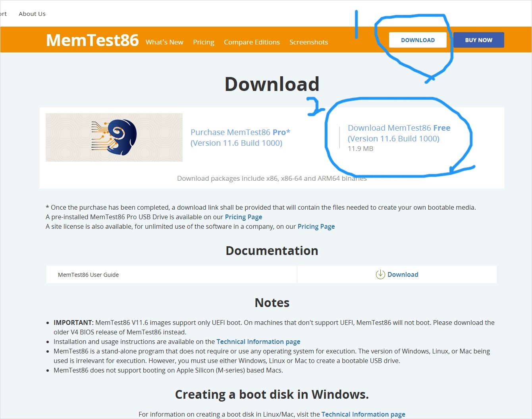Open Compare Editions in the header

click(252, 42)
